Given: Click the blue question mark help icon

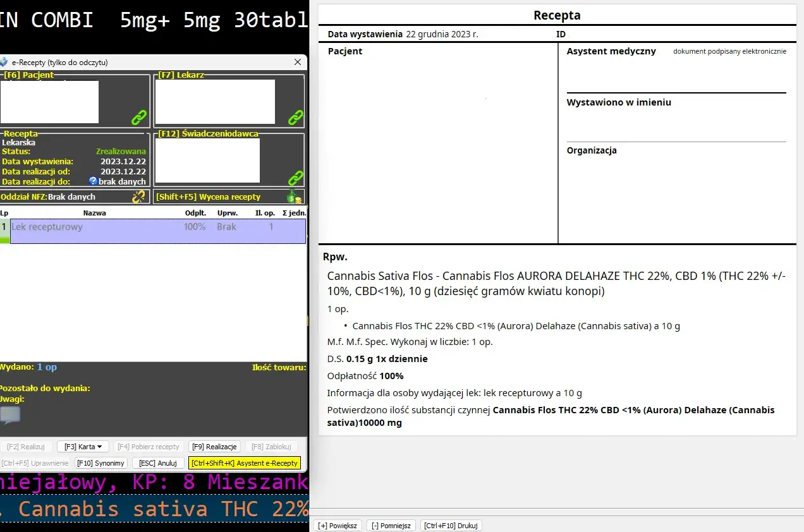Looking at the screenshot, I should (93, 181).
